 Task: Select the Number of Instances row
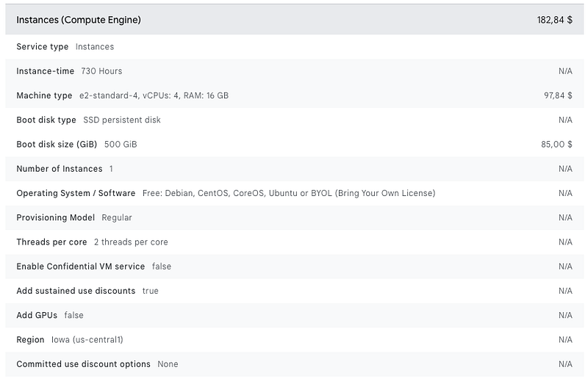295,169
